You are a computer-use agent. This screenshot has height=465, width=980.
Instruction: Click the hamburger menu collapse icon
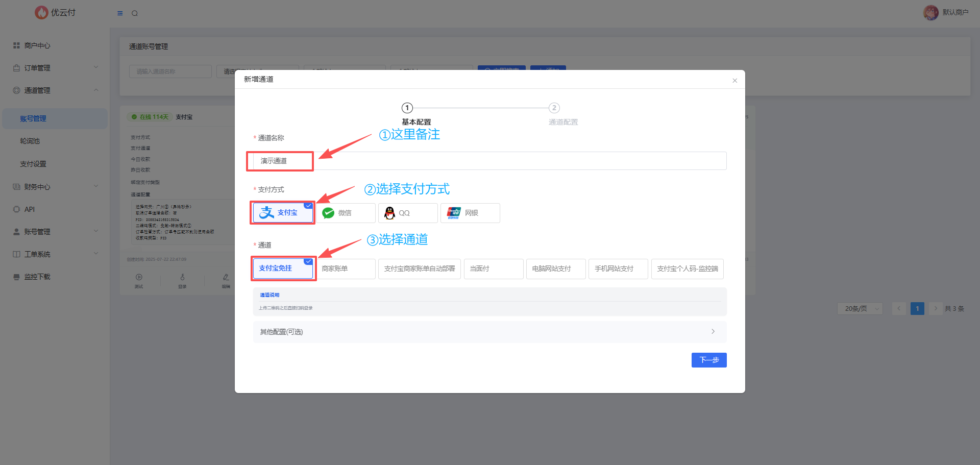[120, 13]
